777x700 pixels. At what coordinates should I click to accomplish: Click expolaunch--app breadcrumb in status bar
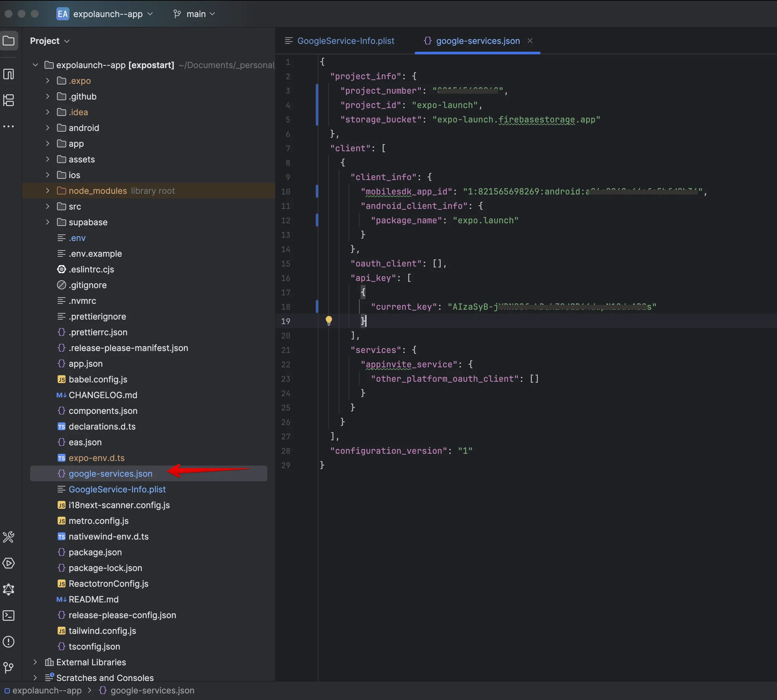pyautogui.click(x=43, y=691)
